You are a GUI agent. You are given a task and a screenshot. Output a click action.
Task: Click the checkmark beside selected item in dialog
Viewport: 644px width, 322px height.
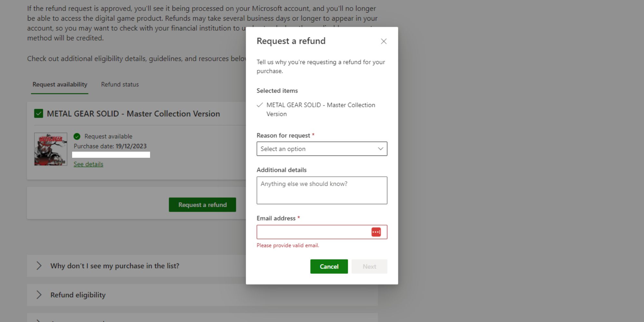click(260, 105)
